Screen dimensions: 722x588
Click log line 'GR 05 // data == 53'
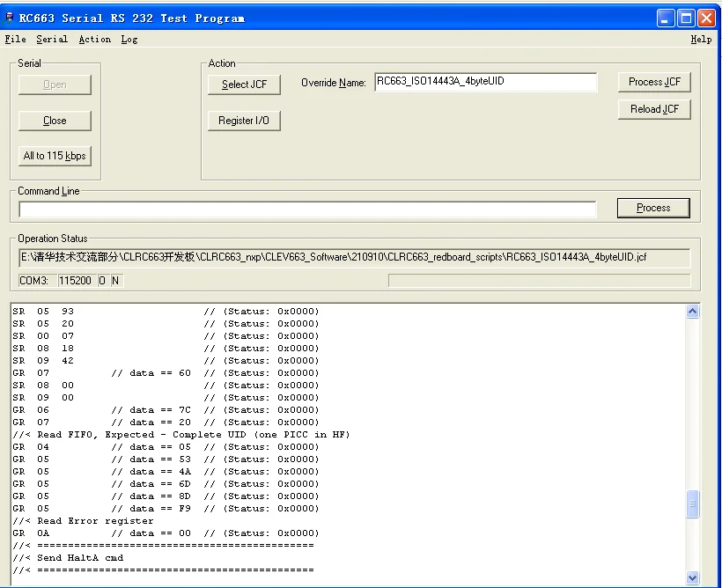pos(166,459)
